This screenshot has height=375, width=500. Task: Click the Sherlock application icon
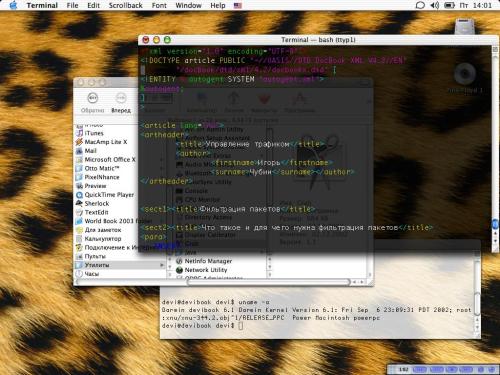point(79,203)
